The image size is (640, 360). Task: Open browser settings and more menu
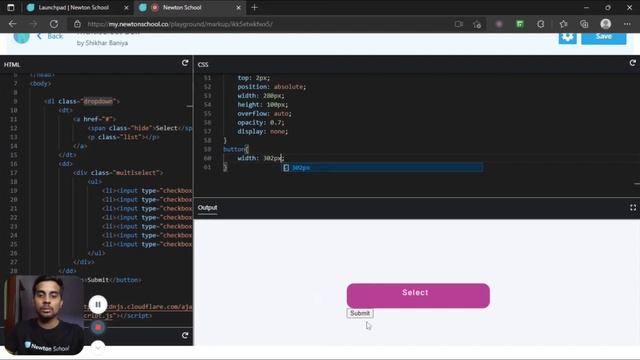tap(627, 24)
